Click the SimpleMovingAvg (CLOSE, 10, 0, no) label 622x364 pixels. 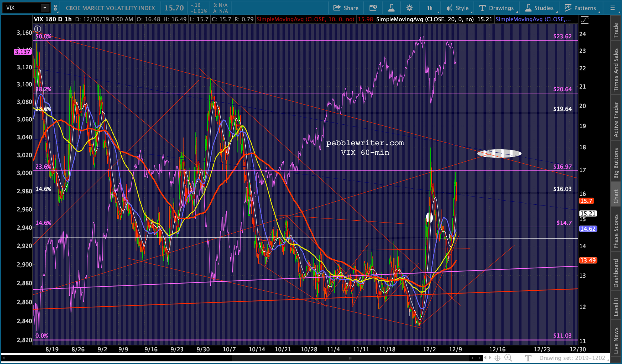[x=305, y=19]
